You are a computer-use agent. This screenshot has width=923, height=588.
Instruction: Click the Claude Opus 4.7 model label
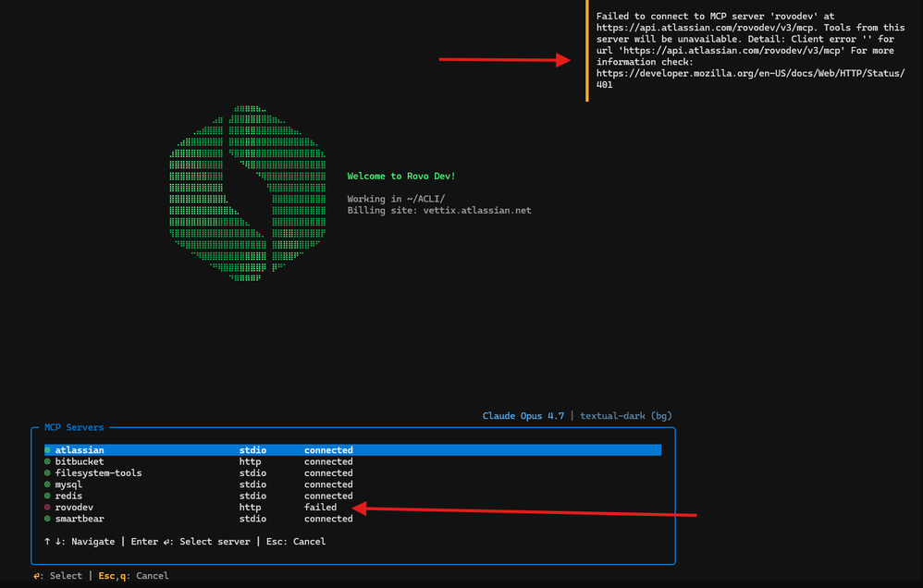tap(523, 416)
